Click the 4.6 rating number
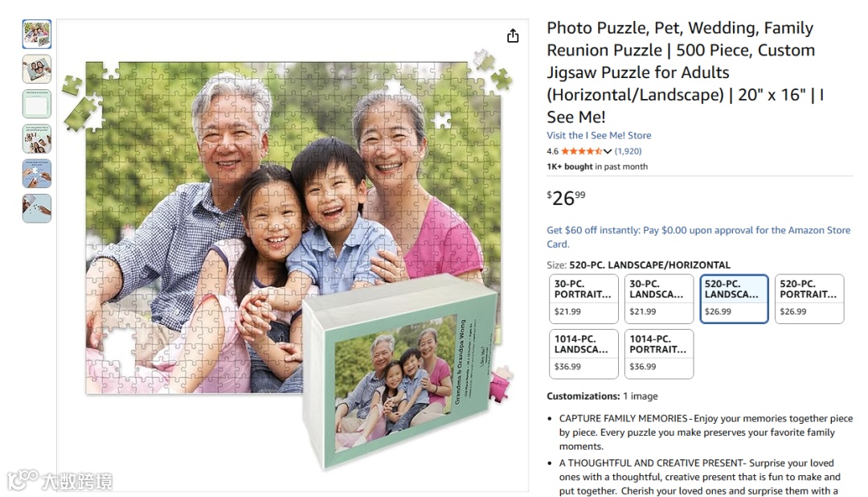 [552, 151]
